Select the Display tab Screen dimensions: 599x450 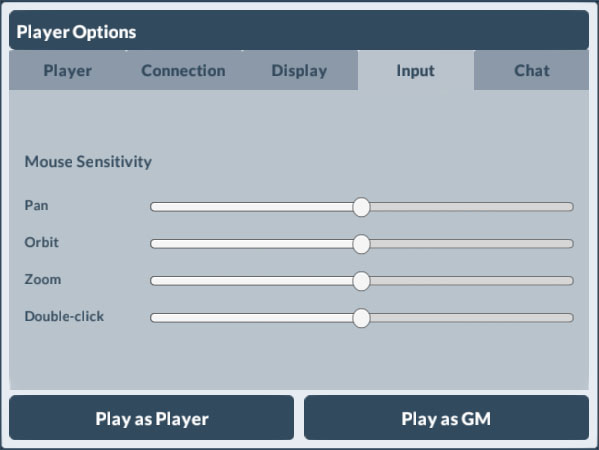[300, 70]
